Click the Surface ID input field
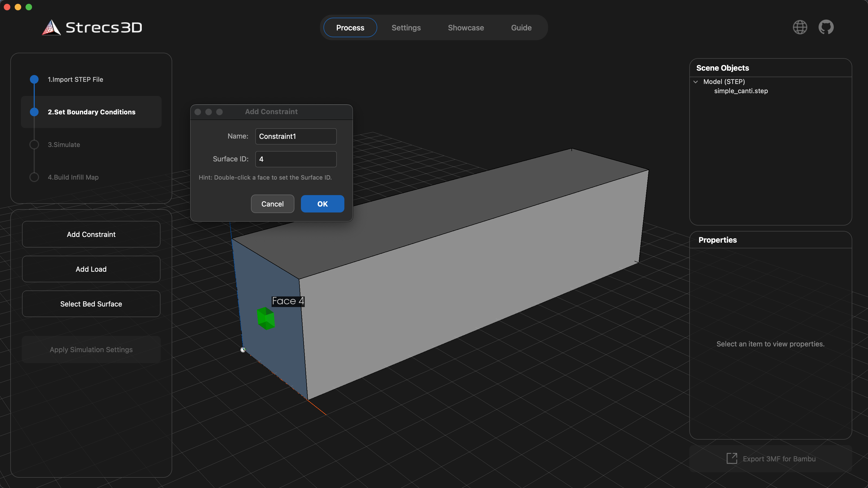Viewport: 868px width, 488px height. coord(295,159)
